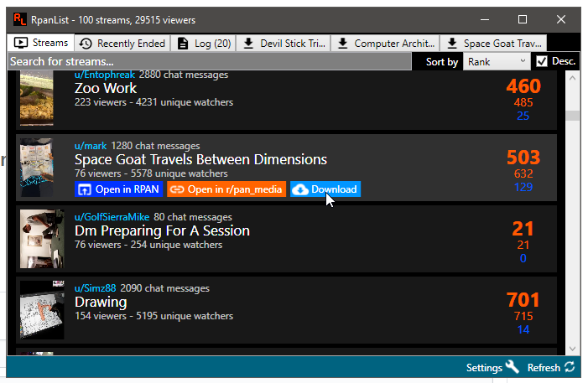Image resolution: width=588 pixels, height=383 pixels.
Task: Click 76 viewers - 254 unique watchers
Action: coord(148,245)
